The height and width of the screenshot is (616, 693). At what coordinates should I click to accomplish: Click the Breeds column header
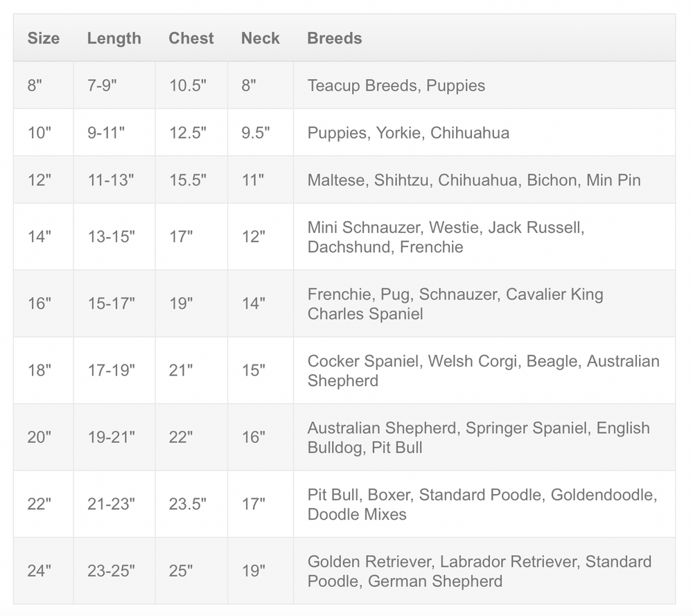(335, 38)
